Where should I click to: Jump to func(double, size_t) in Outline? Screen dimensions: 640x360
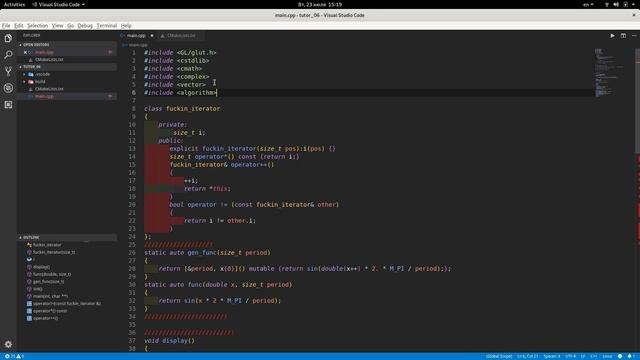[52, 274]
